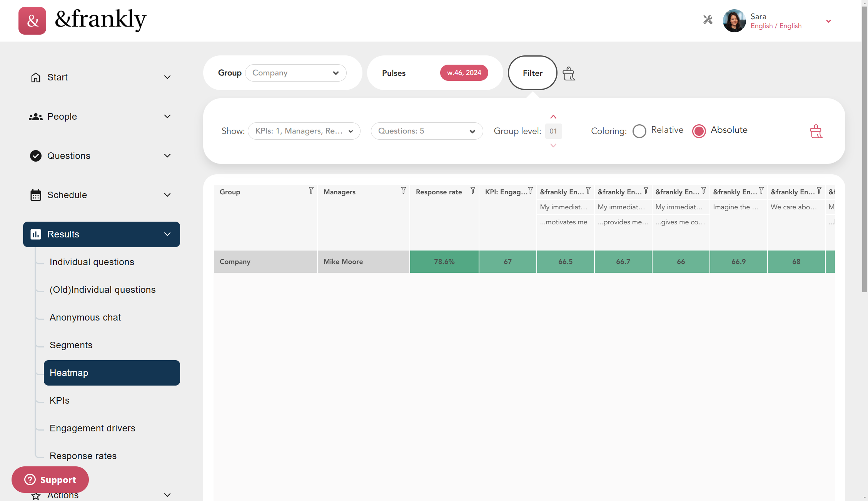Open the Group Company dropdown
This screenshot has height=501, width=868.
pos(295,73)
